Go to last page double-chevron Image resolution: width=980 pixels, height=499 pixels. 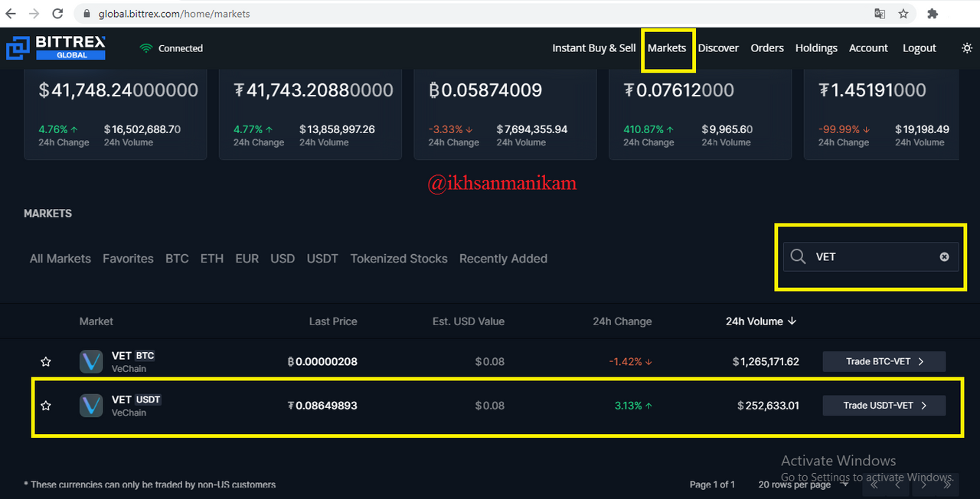pyautogui.click(x=949, y=484)
